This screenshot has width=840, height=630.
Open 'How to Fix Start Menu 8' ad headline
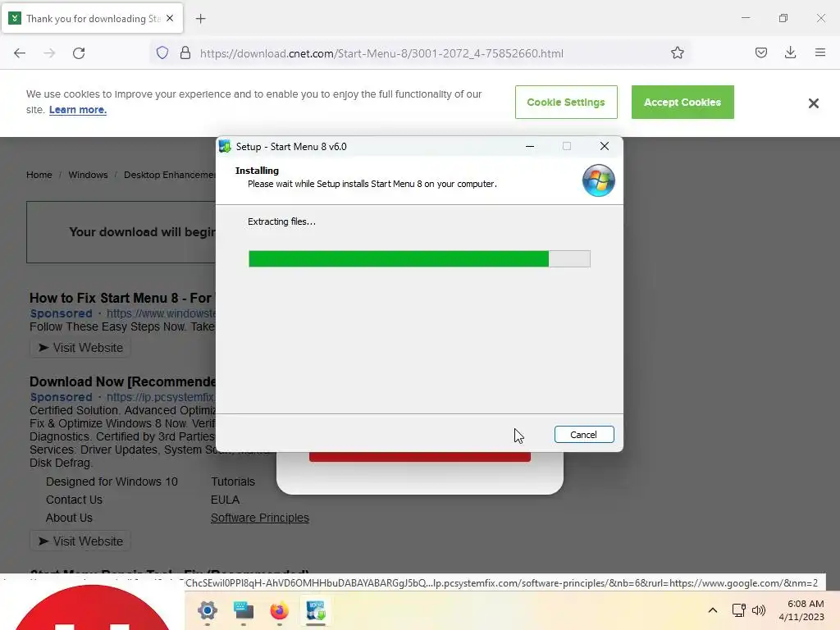[122, 298]
